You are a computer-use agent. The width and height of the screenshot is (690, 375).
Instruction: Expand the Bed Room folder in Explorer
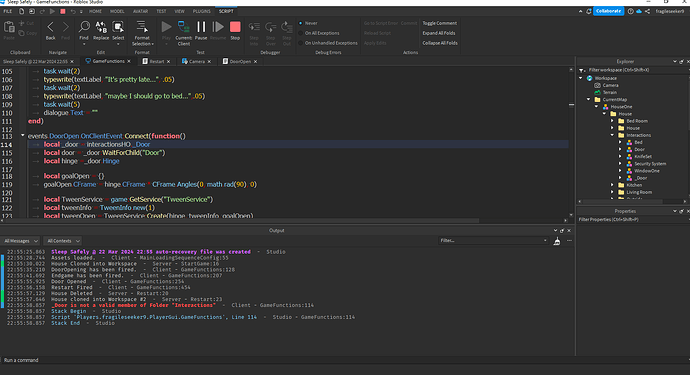click(x=612, y=121)
